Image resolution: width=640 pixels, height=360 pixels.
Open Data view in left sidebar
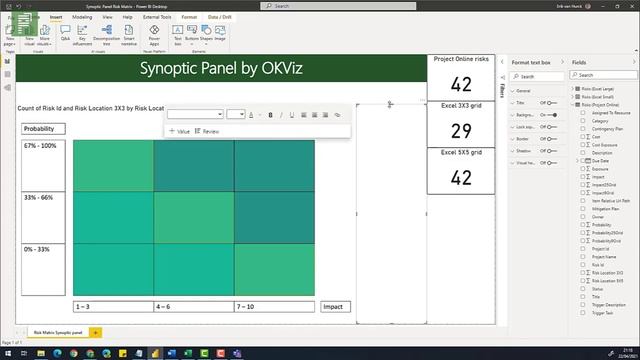[7, 74]
